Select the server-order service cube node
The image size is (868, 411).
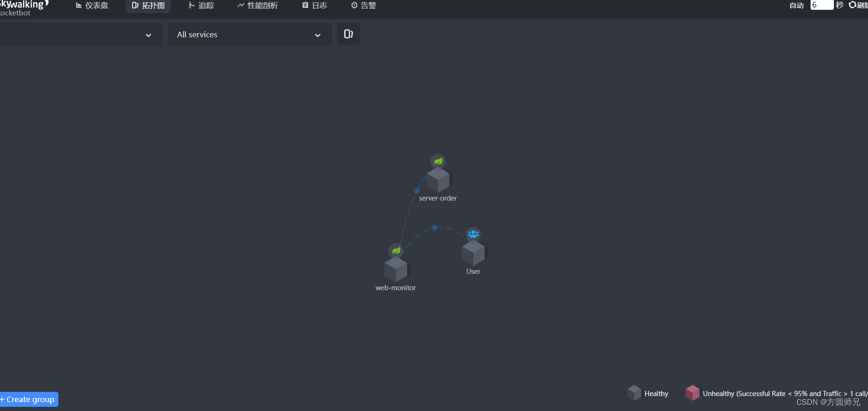(438, 180)
